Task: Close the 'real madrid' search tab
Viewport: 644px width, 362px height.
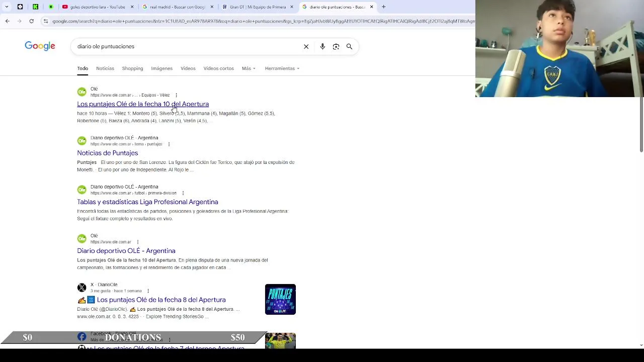Action: click(212, 7)
